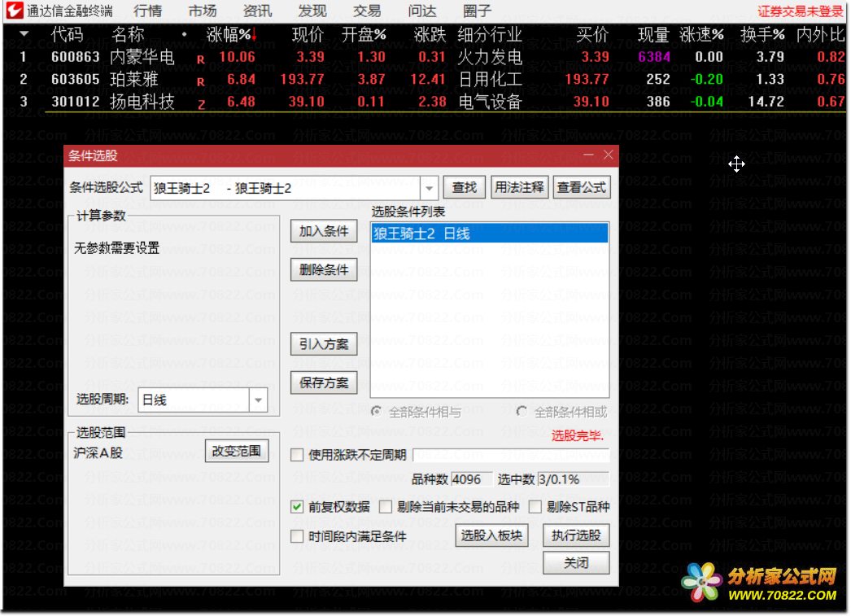This screenshot has height=616, width=851.
Task: Minimize the 条件选股 dialog
Action: [588, 155]
